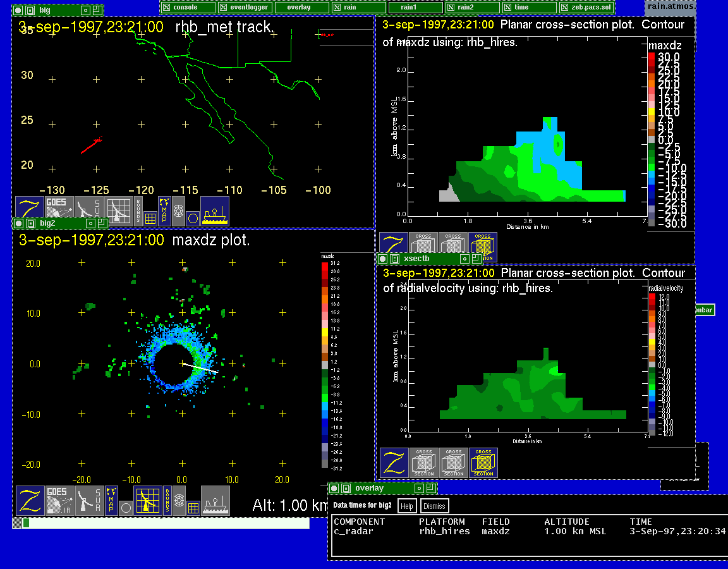This screenshot has height=569, width=728.
Task: Select the rain1 entry in top bar
Action: [x=415, y=7]
